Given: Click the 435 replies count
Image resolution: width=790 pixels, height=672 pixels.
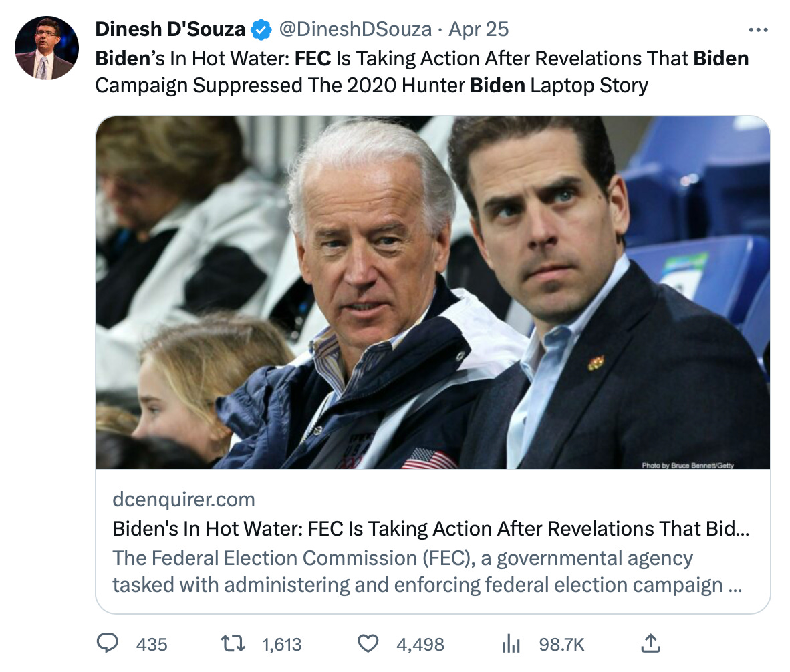Looking at the screenshot, I should pyautogui.click(x=152, y=644).
